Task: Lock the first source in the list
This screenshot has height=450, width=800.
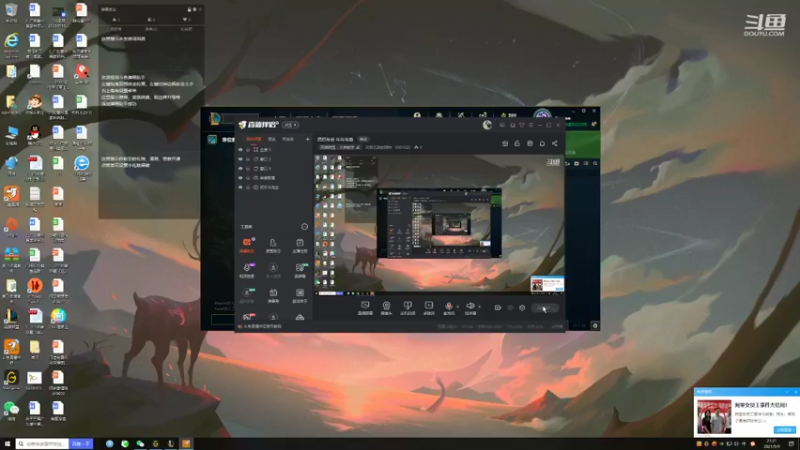Action: coord(248,150)
